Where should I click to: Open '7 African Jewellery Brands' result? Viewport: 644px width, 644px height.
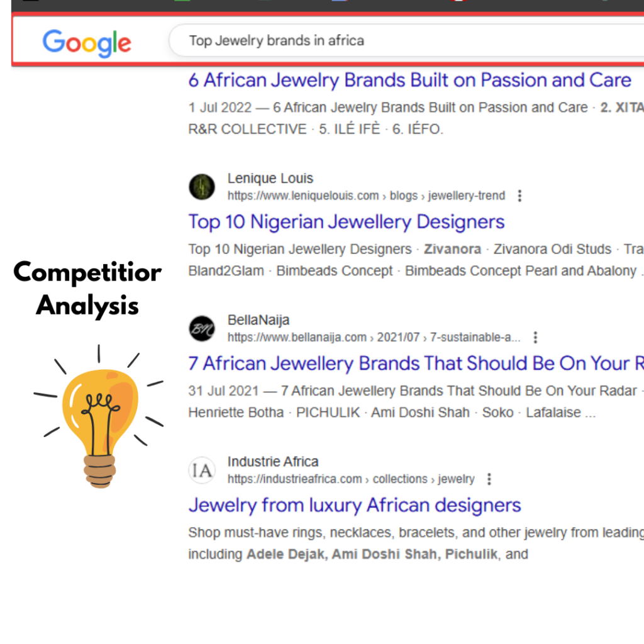click(416, 364)
